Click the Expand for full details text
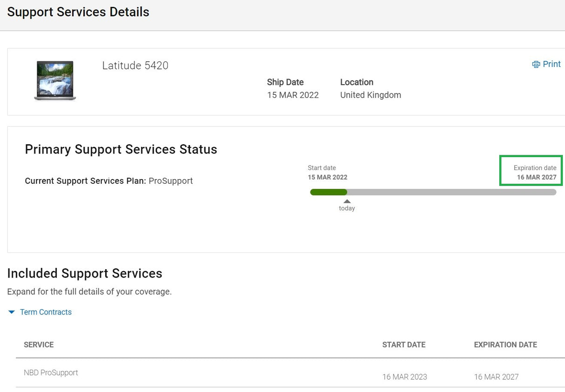 [x=89, y=292]
